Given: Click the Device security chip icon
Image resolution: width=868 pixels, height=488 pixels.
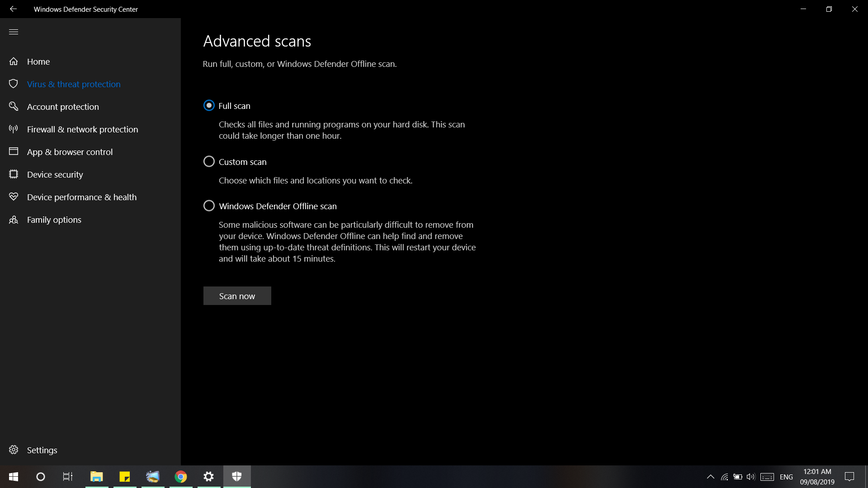Looking at the screenshot, I should [x=14, y=174].
